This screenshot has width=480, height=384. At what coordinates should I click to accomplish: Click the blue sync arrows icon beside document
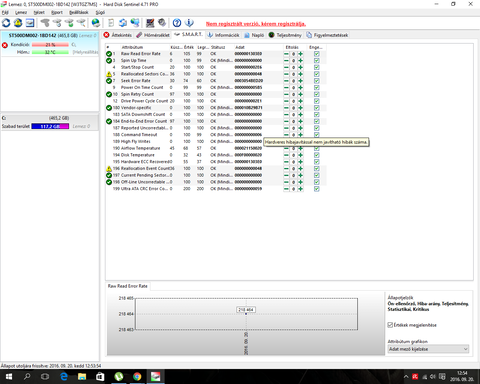[x=123, y=23]
